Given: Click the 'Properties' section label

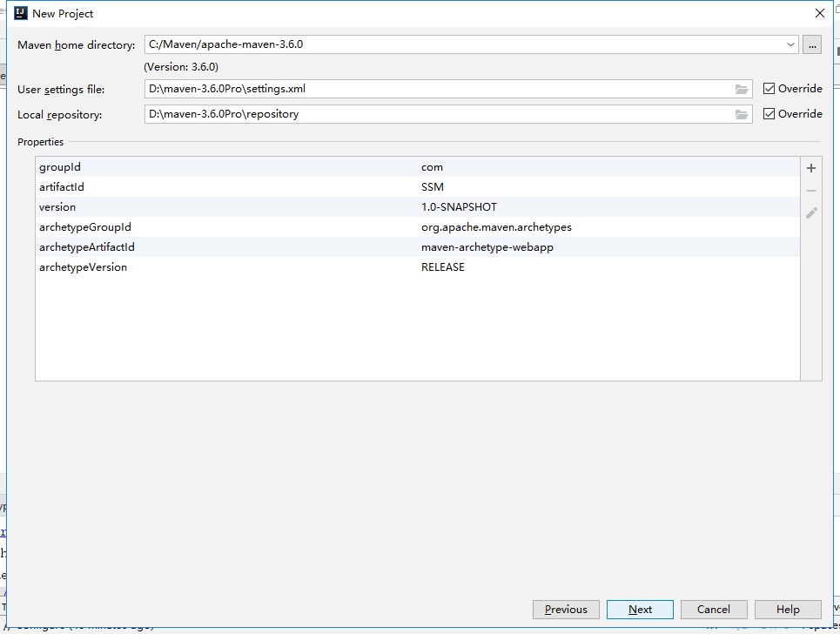Looking at the screenshot, I should point(41,142).
